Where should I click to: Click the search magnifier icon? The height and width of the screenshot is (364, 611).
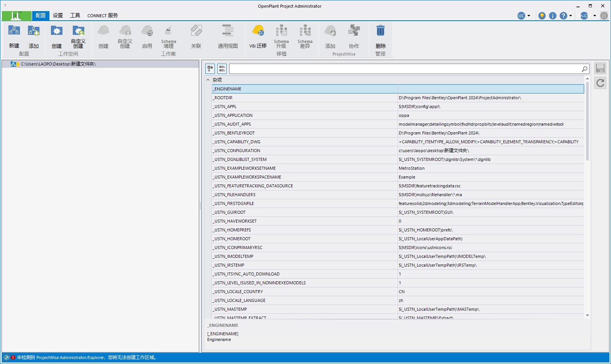(584, 69)
